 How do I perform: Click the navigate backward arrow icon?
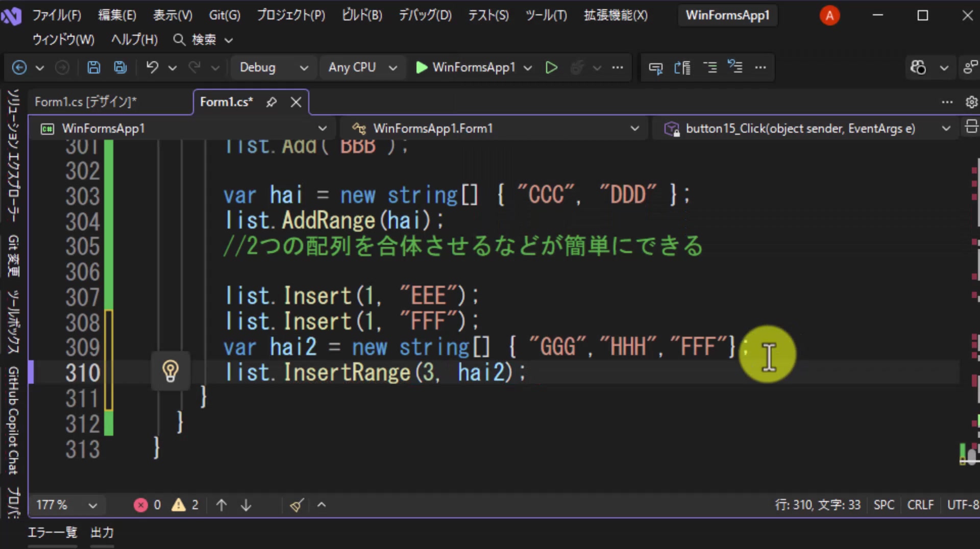19,67
